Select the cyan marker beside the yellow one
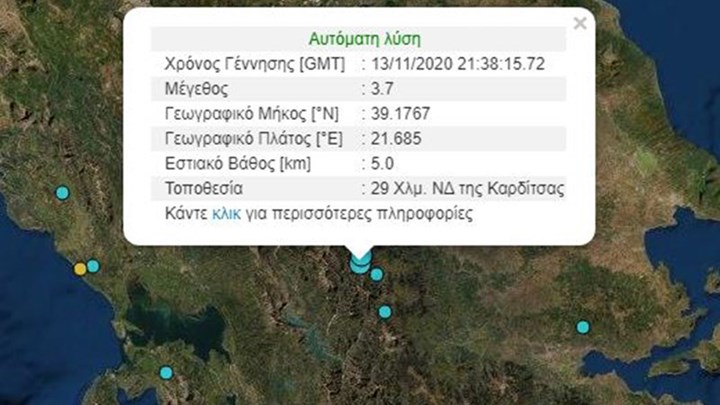The height and width of the screenshot is (405, 720). tap(93, 266)
